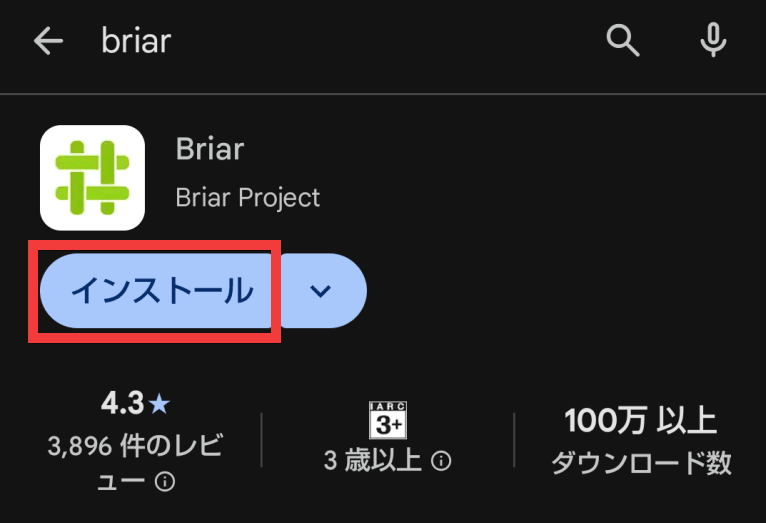Click empty search bar space after "briar"
This screenshot has width=766, height=523.
[x=380, y=41]
